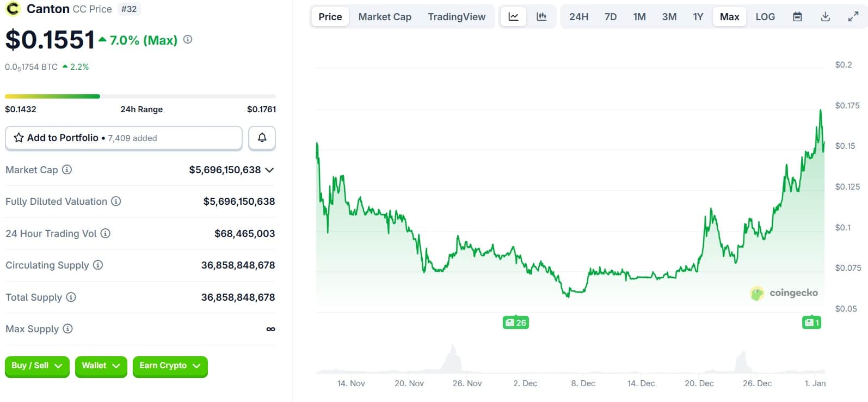Download the chart data

825,17
